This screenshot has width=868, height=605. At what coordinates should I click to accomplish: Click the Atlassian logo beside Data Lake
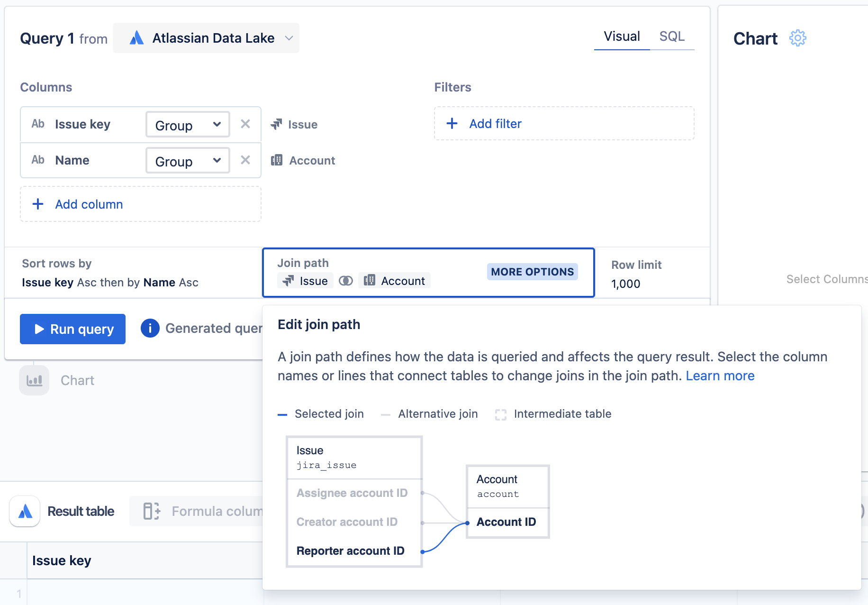(x=136, y=38)
